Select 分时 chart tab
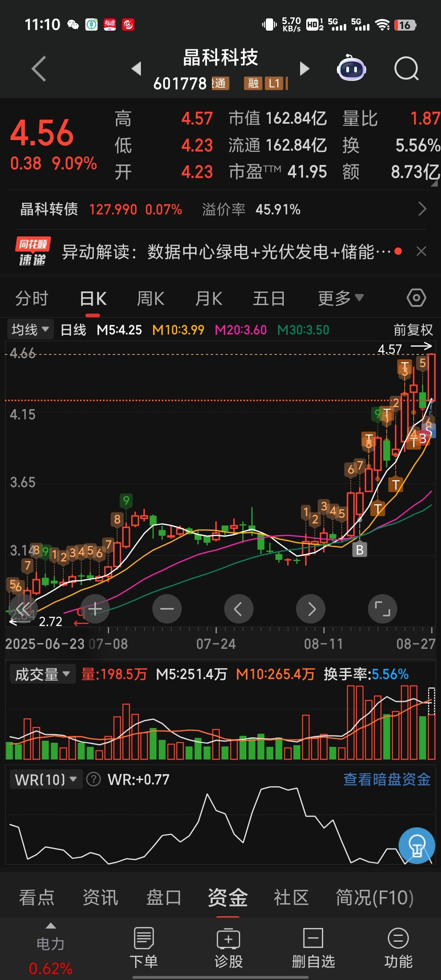This screenshot has width=441, height=980. pos(32,298)
